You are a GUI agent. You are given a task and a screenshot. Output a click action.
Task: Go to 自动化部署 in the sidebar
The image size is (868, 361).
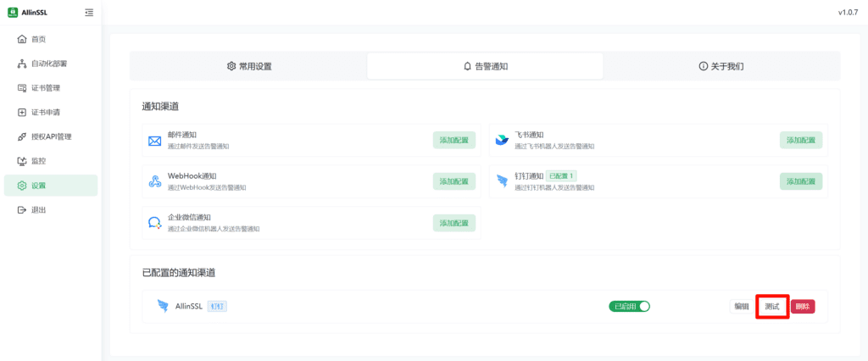tap(48, 64)
